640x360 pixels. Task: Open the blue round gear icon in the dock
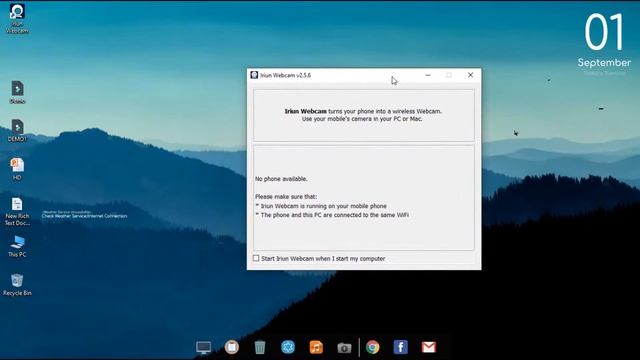(288, 347)
